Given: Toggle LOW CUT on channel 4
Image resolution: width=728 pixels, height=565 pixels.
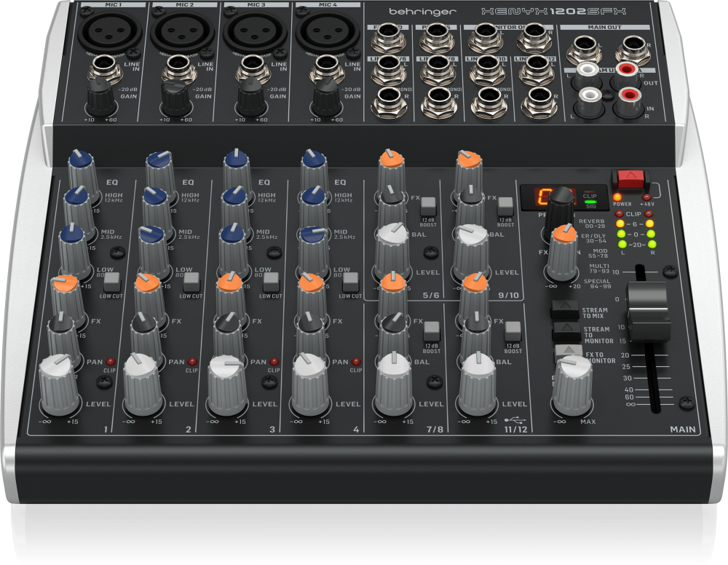Looking at the screenshot, I should [350, 281].
